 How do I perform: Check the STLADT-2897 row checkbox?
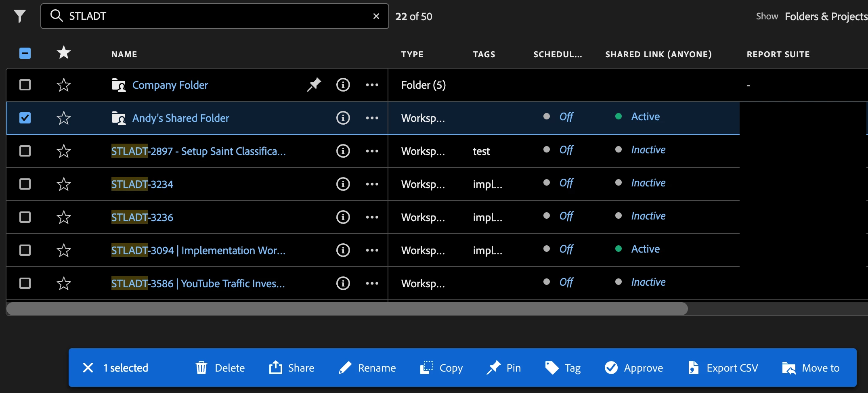pos(25,151)
